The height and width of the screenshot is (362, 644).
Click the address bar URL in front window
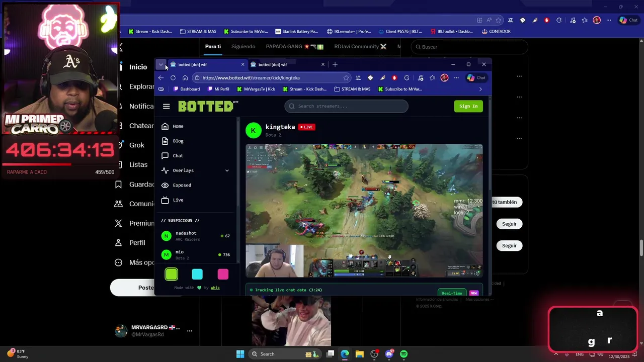251,78
